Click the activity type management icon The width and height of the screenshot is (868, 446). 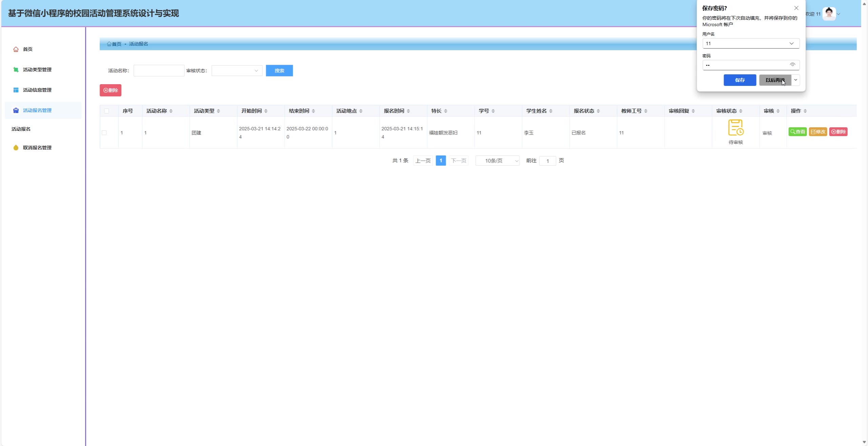tap(16, 70)
